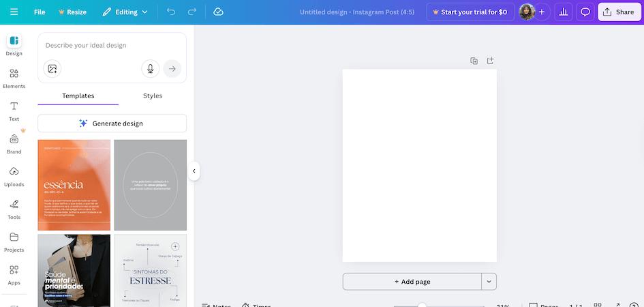The image size is (644, 307).
Task: Click the Share button
Action: 619,12
